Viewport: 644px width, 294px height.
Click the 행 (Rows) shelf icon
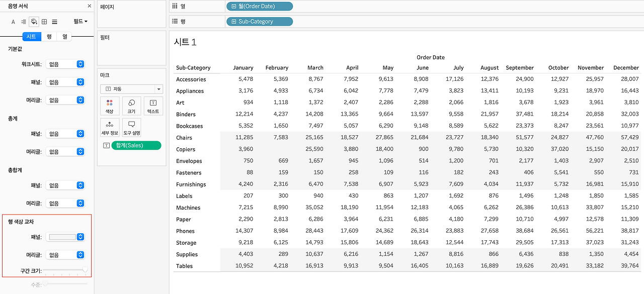click(175, 21)
